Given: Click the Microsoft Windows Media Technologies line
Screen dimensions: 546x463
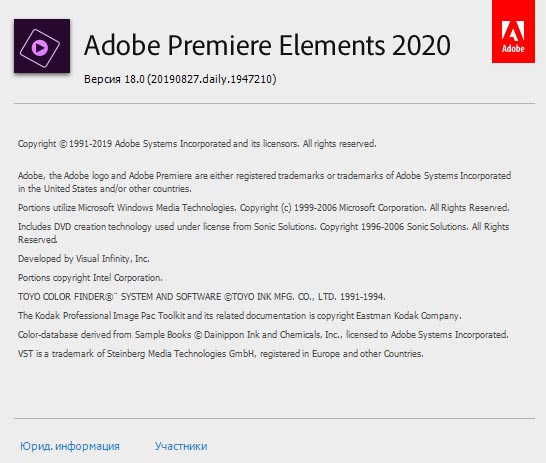Looking at the screenshot, I should (264, 208).
